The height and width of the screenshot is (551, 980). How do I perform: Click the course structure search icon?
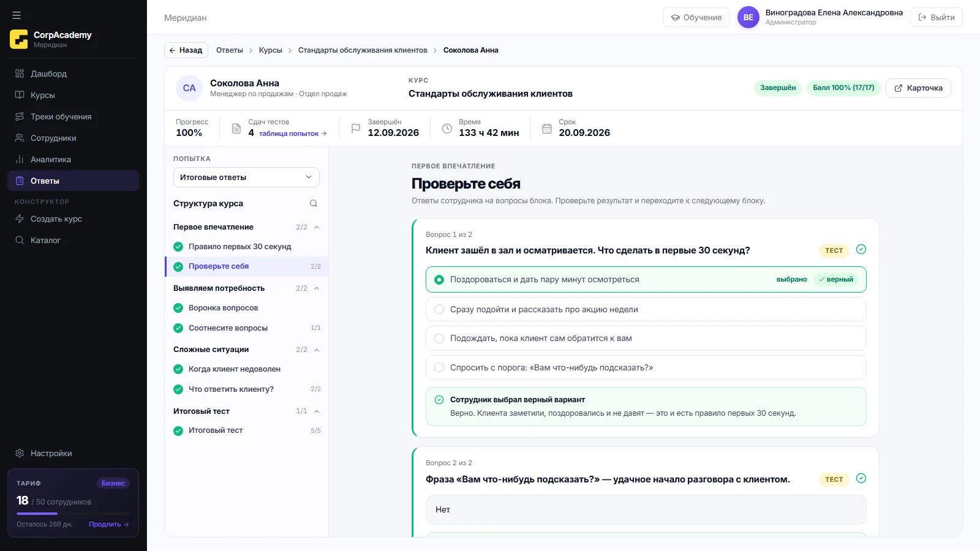pos(314,203)
